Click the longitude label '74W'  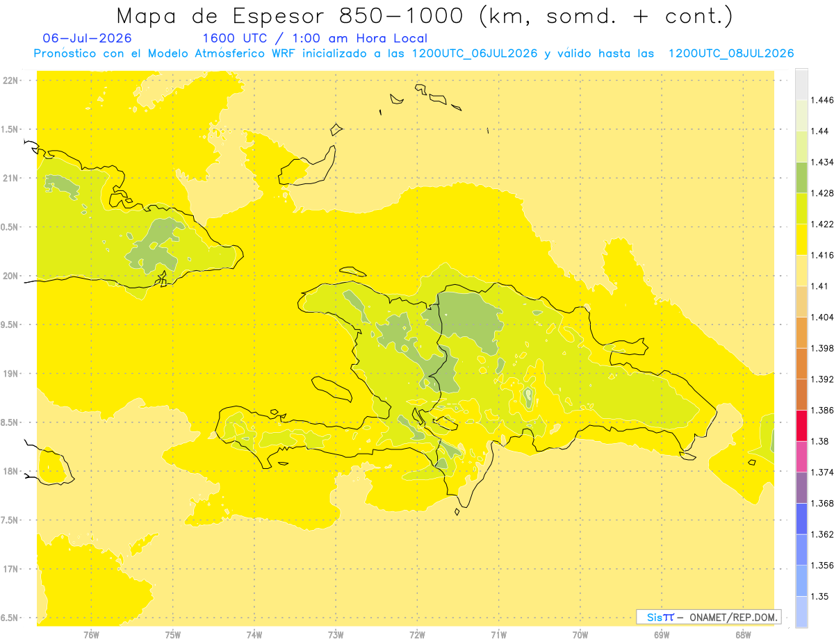[x=254, y=634]
